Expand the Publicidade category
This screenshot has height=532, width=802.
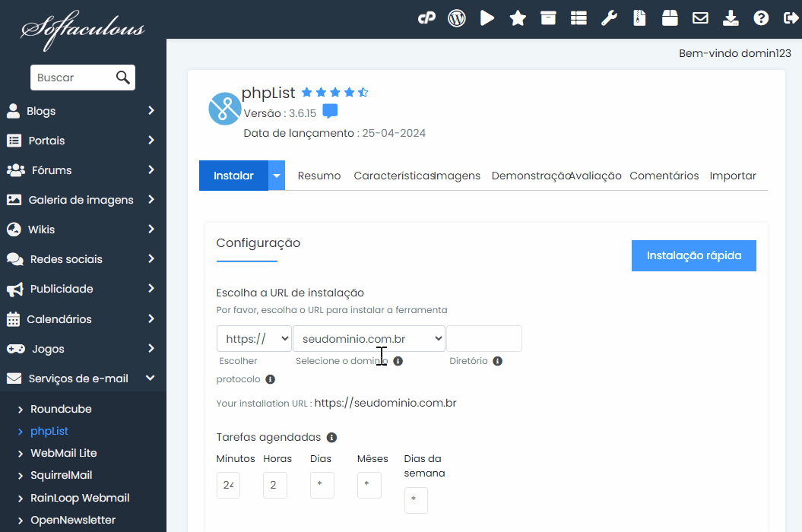click(x=83, y=289)
